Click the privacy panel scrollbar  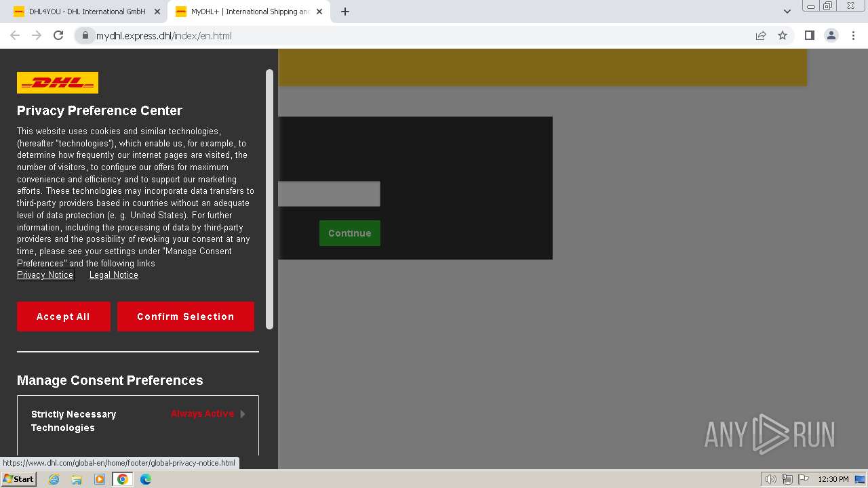[x=269, y=199]
